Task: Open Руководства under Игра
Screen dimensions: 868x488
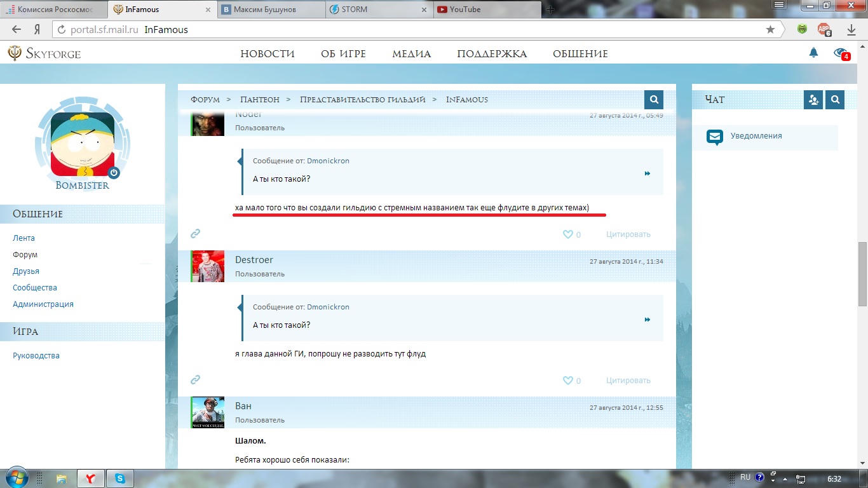Action: click(36, 356)
